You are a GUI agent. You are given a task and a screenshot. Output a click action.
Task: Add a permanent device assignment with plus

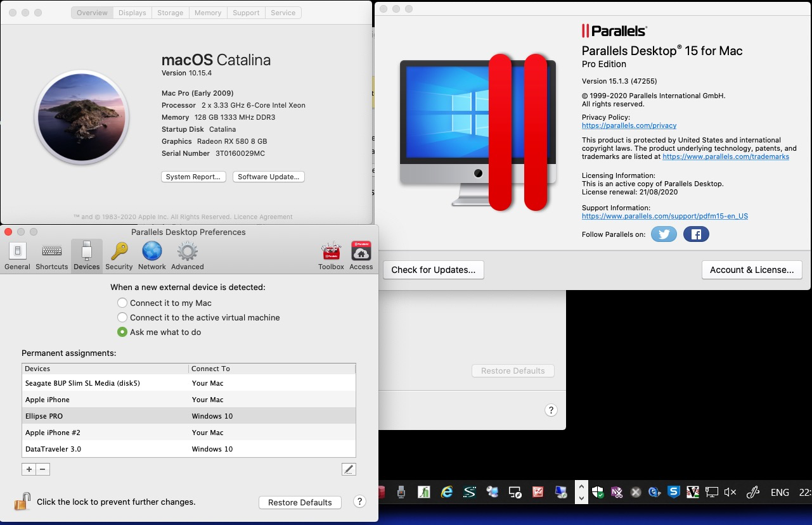point(29,469)
